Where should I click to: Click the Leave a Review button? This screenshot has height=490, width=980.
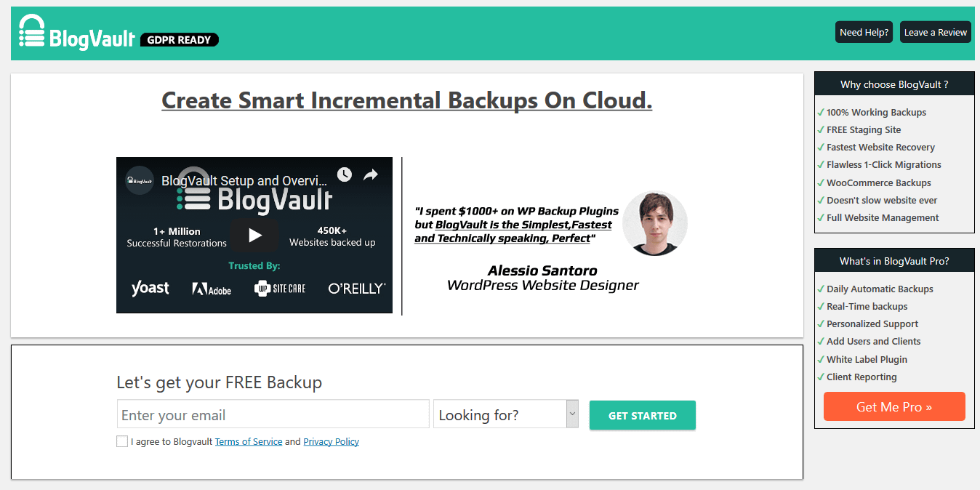(935, 32)
